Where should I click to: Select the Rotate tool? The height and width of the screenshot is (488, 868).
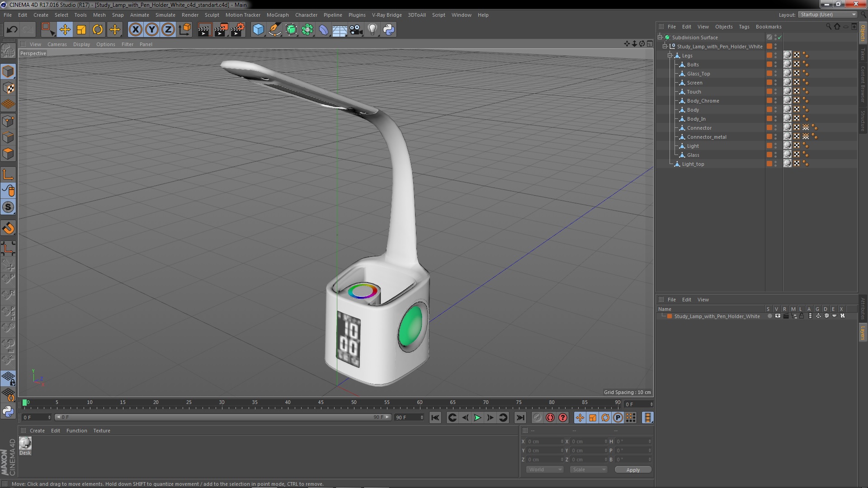point(98,30)
